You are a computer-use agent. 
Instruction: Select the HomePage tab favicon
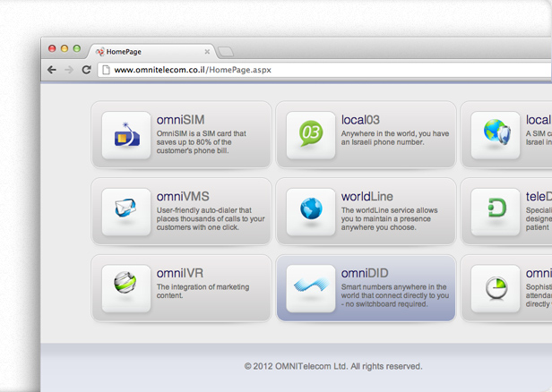[100, 52]
